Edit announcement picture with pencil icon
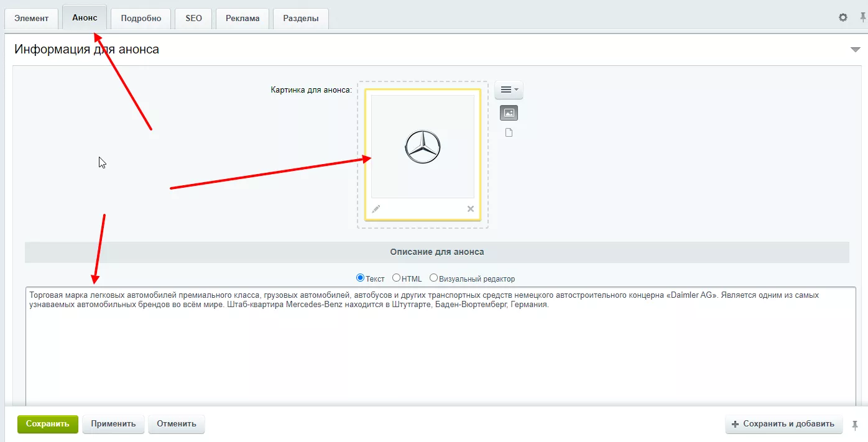 pyautogui.click(x=376, y=209)
